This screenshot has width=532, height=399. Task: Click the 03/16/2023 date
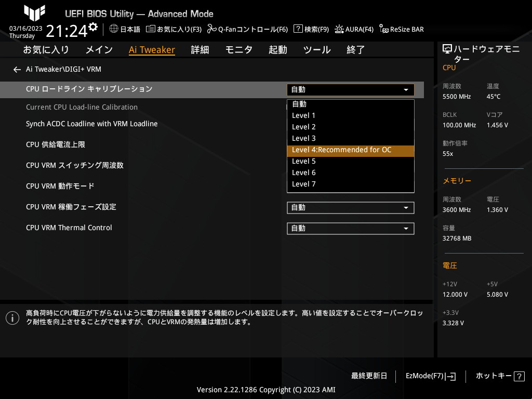point(26,29)
